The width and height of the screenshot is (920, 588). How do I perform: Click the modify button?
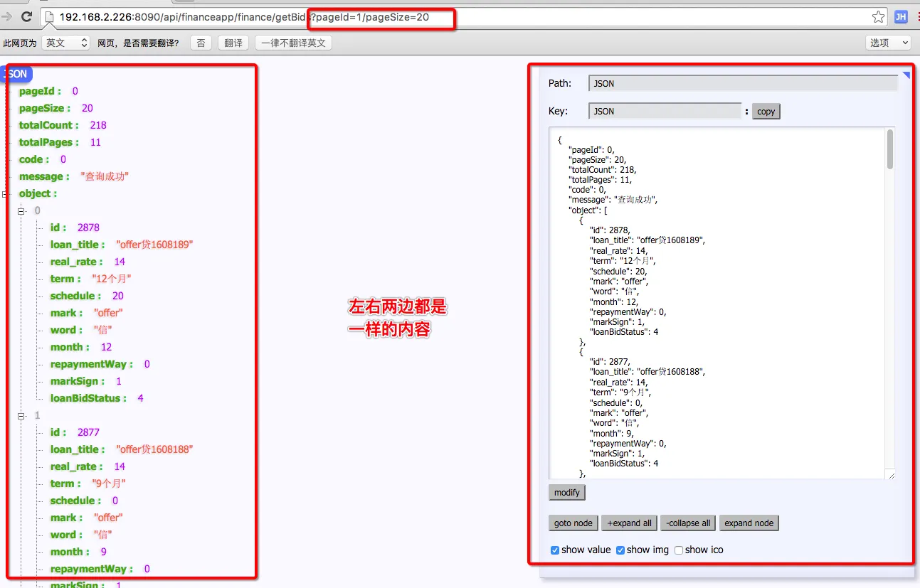(567, 493)
